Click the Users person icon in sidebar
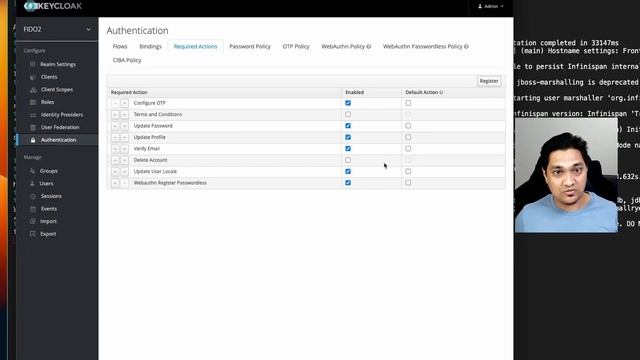640x360 pixels. 32,184
